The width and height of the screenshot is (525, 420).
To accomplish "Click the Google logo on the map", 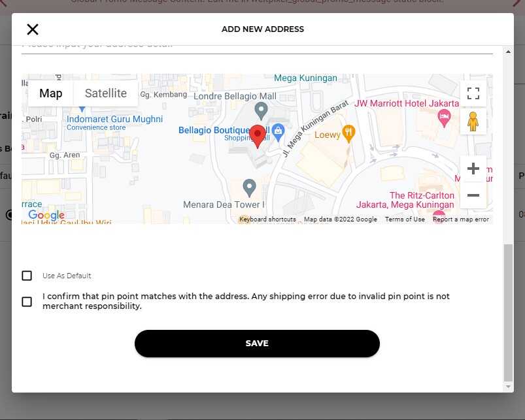I will click(45, 215).
